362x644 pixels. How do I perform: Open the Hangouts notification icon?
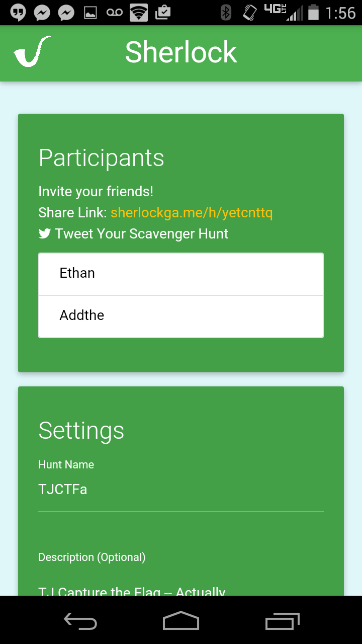click(x=19, y=13)
